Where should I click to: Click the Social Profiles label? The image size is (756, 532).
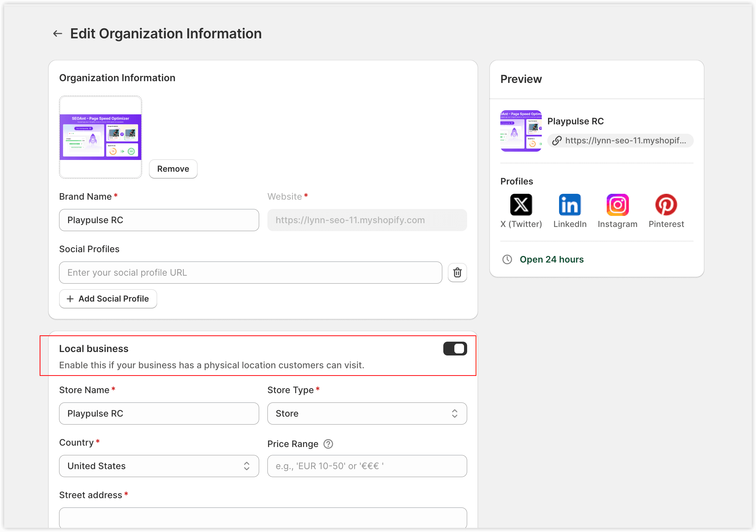pos(89,249)
